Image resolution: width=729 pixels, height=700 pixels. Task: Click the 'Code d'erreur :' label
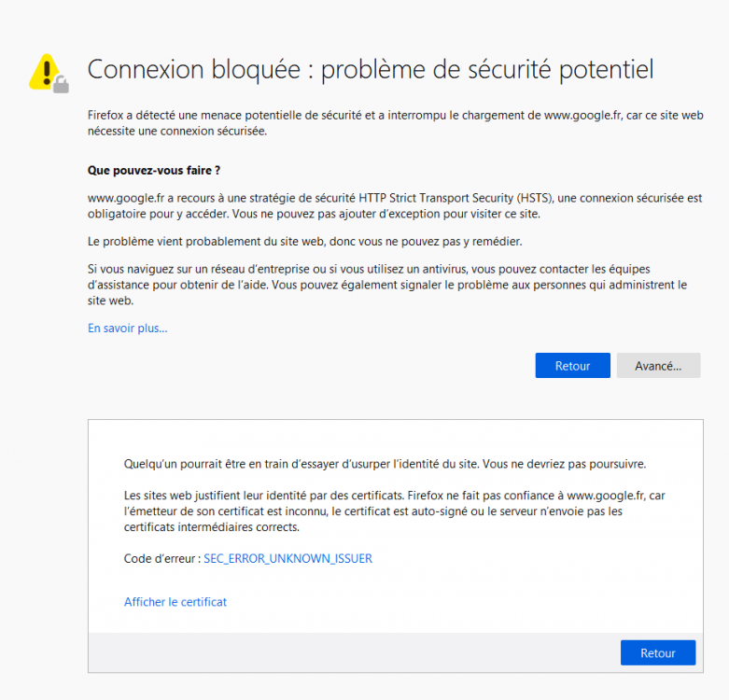tap(161, 559)
